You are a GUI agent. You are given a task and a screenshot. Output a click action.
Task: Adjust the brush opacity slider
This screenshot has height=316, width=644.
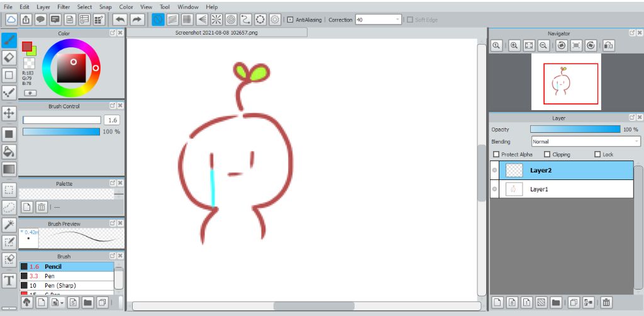coord(61,132)
